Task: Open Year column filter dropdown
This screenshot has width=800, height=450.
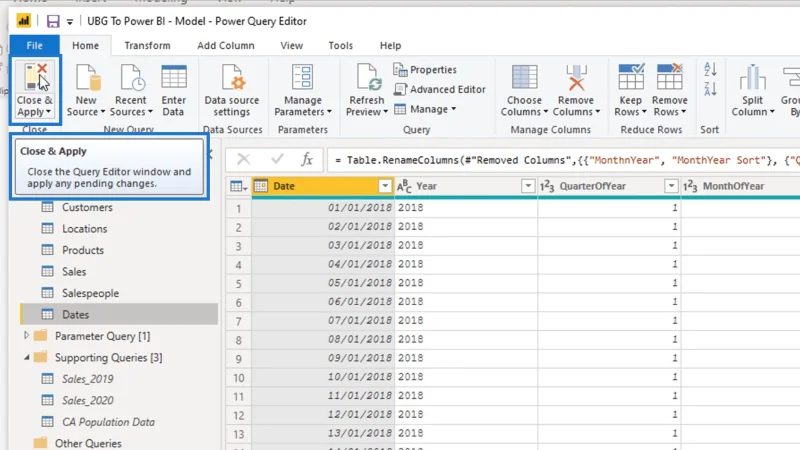Action: coord(528,186)
